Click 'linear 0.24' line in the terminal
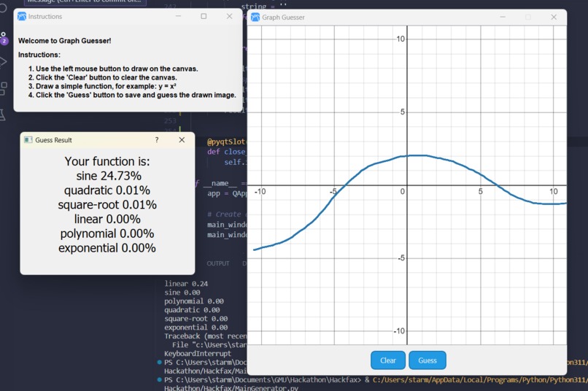588x391 pixels. (186, 284)
